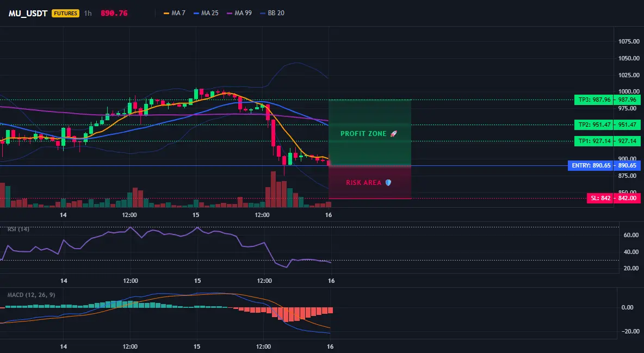The image size is (644, 353).
Task: Click the 16 date on main chart axis
Action: pos(329,215)
